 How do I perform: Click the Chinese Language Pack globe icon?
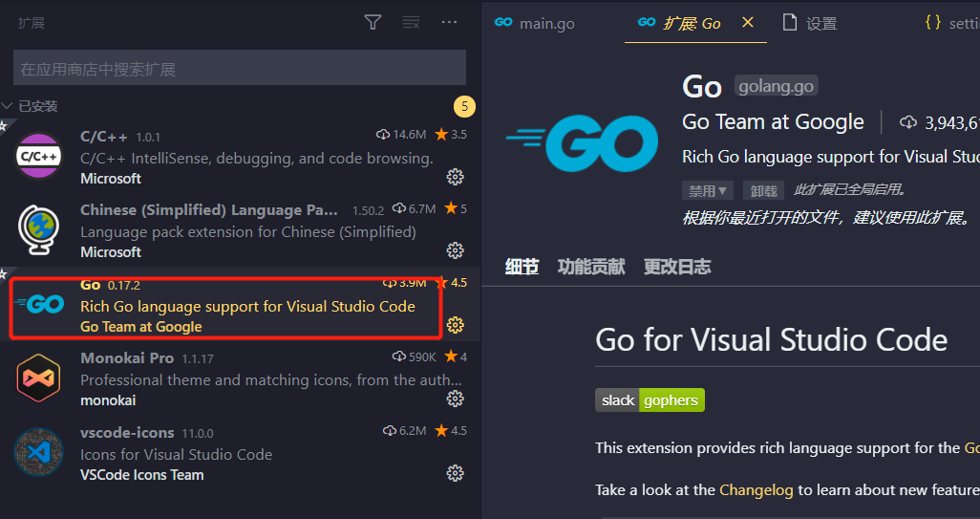39,230
